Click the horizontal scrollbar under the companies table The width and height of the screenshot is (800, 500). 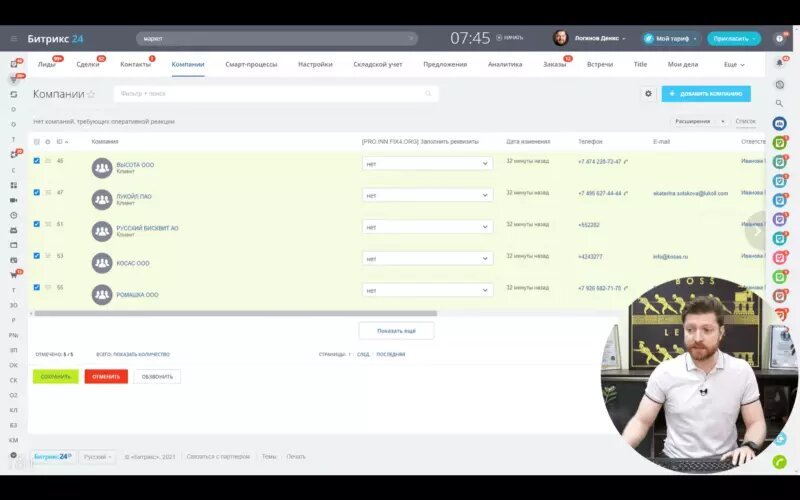235,313
